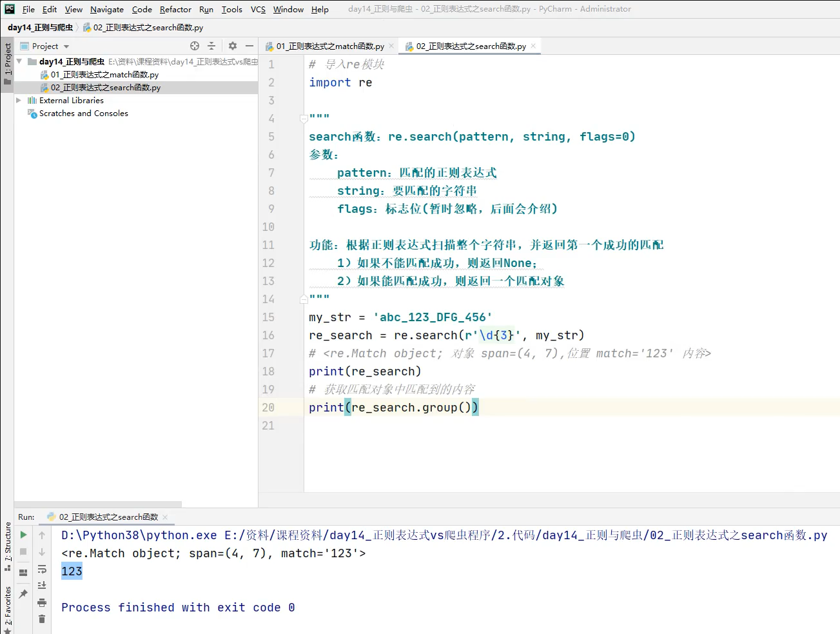
Task: Click the re.Match object output line
Action: 213,553
